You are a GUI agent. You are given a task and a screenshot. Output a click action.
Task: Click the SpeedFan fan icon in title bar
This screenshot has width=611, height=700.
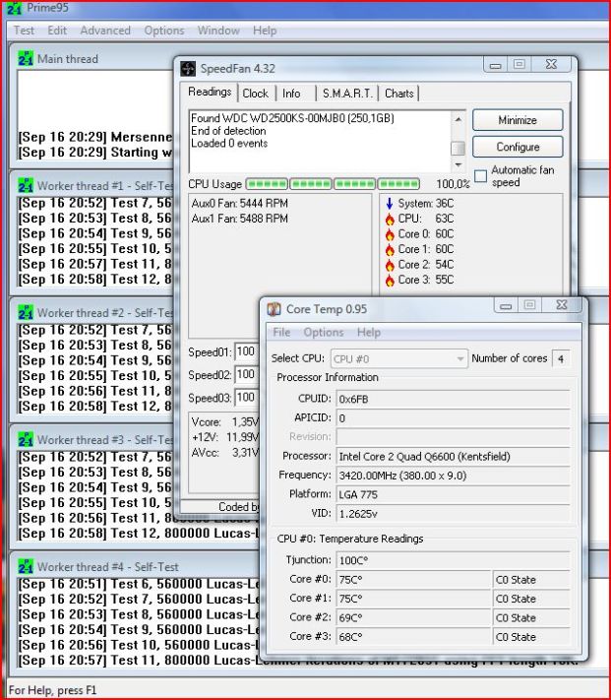pyautogui.click(x=188, y=69)
